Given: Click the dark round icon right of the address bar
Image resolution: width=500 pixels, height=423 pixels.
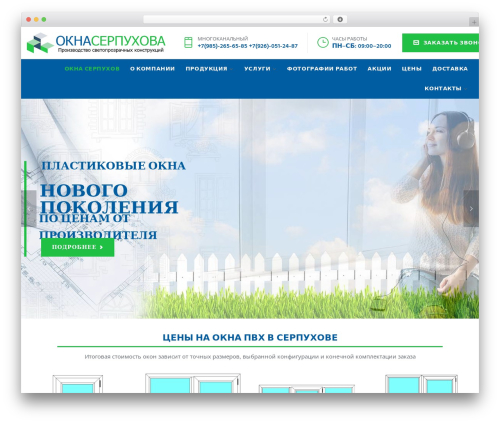Looking at the screenshot, I should coord(340,20).
